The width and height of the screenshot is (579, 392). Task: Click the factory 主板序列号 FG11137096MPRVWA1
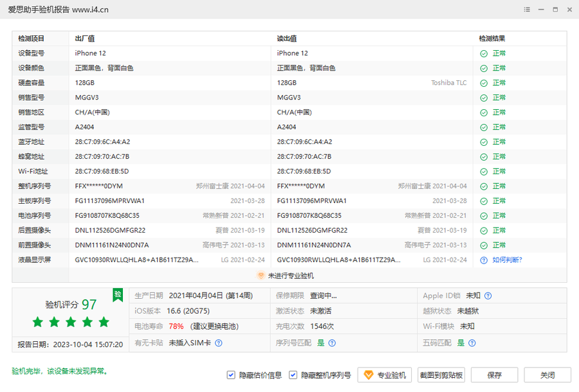(109, 201)
